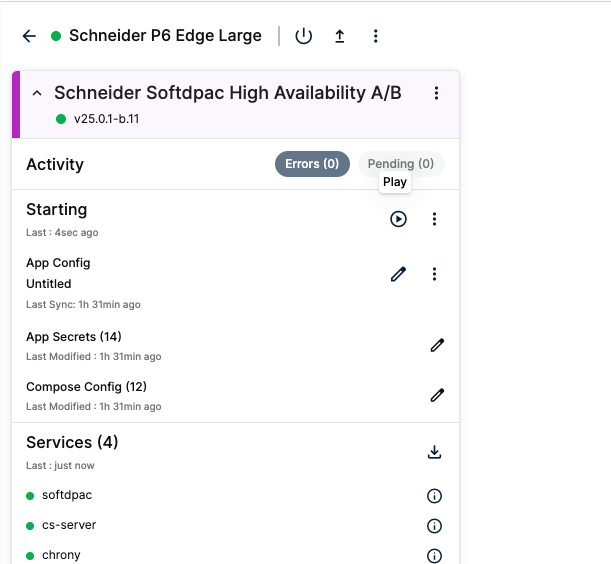
Task: Open three-dot menu for Starting status row
Action: click(434, 219)
